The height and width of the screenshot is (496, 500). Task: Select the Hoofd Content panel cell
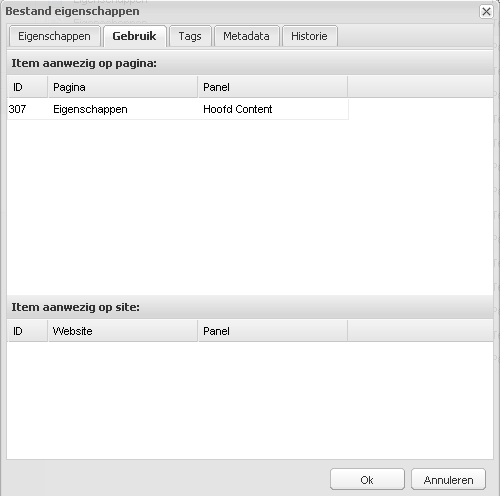click(x=238, y=109)
